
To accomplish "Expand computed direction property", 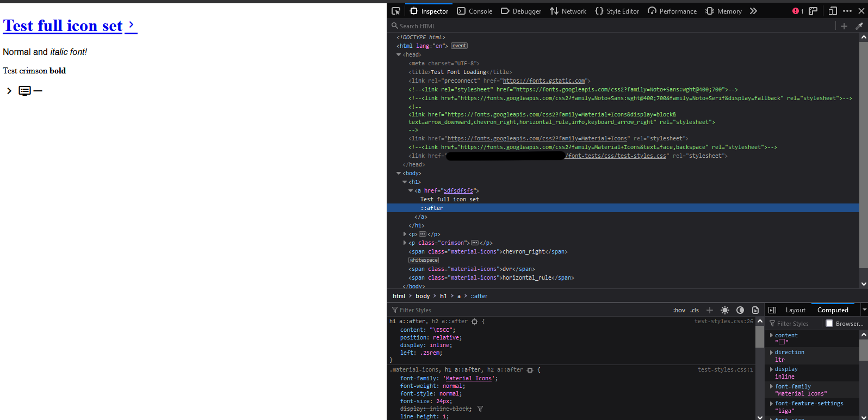I will 771,352.
